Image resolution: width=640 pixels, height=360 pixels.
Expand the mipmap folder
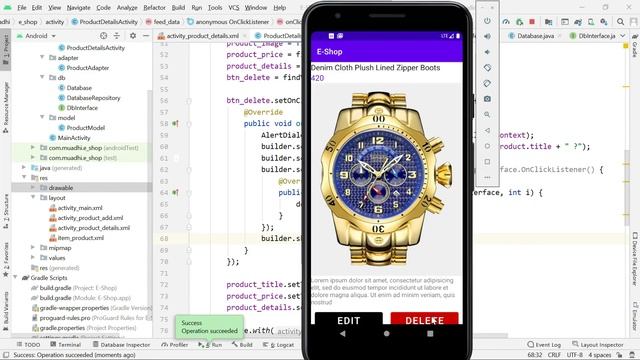[33, 248]
